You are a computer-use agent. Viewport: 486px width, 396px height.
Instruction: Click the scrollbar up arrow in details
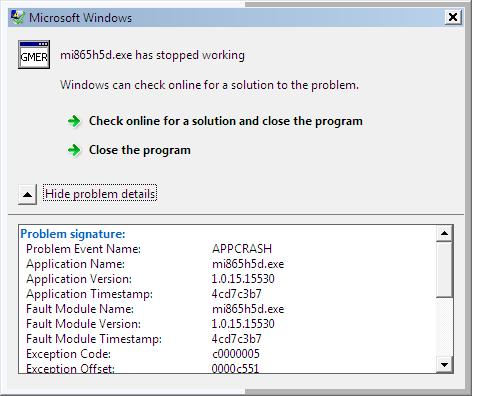coord(444,233)
